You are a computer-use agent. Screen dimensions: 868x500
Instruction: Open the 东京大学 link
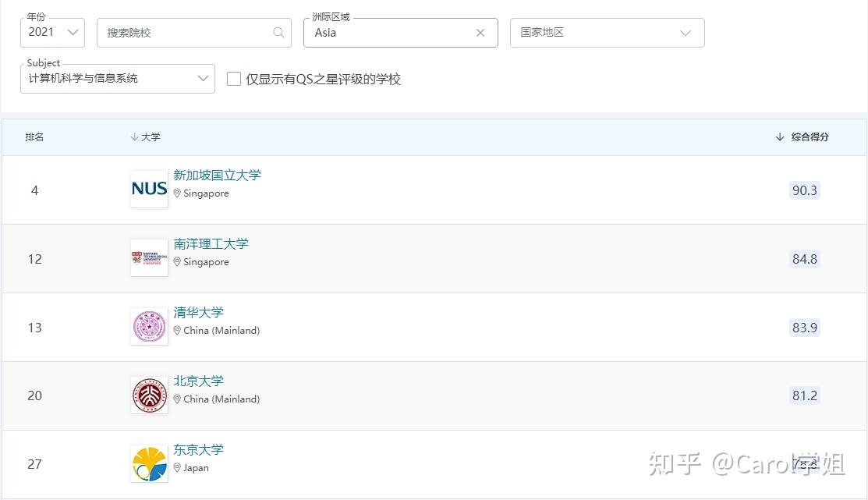(199, 449)
